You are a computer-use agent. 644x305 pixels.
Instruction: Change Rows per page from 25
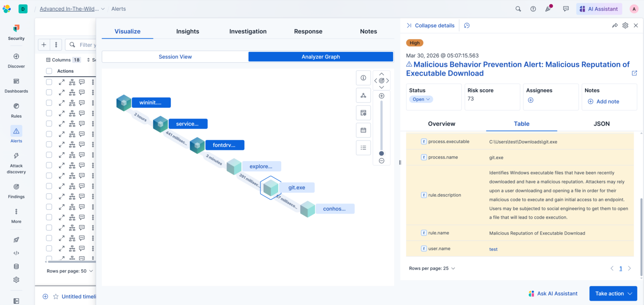coord(432,268)
